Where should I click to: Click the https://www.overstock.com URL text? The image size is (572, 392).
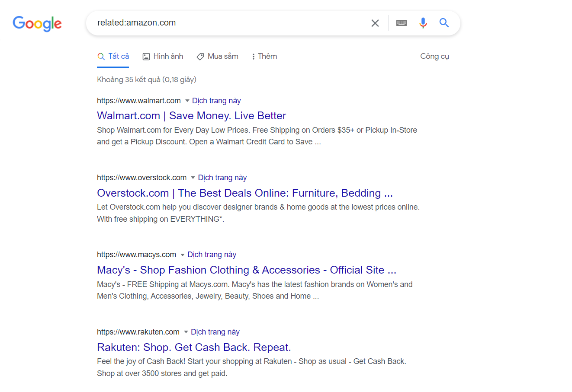[141, 178]
